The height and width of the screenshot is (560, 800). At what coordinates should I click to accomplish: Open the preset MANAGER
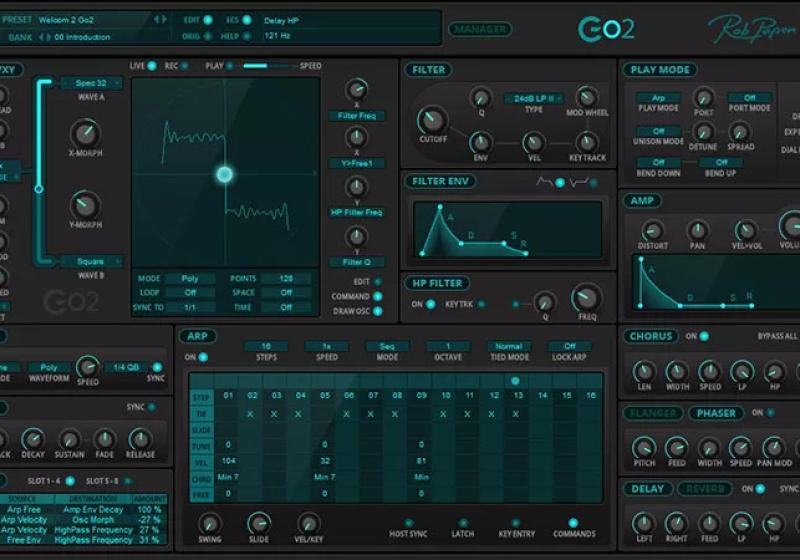(480, 30)
